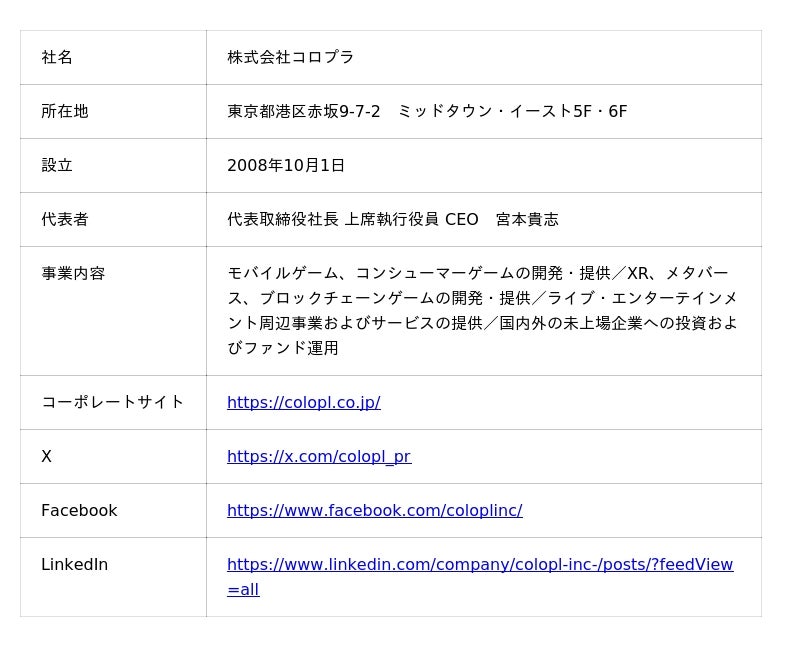Viewport: 800px width, 647px height.
Task: Click the Facebook label cell
Action: 79,510
